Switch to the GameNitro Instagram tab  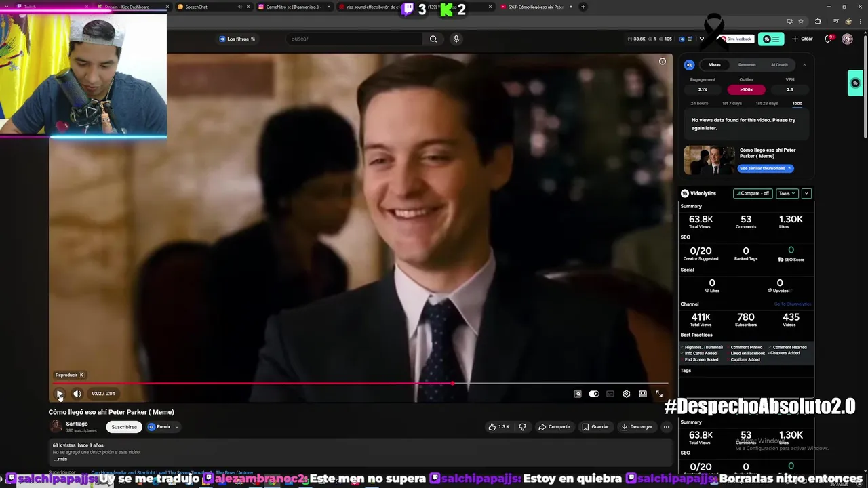coord(293,7)
